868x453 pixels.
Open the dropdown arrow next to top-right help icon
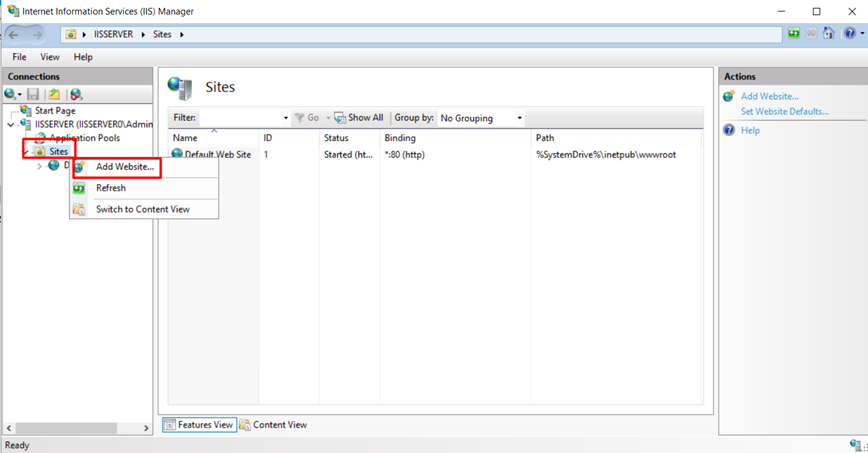(x=862, y=34)
